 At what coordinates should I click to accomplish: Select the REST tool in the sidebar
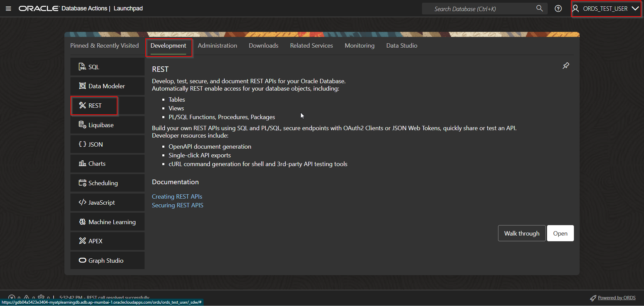[94, 105]
